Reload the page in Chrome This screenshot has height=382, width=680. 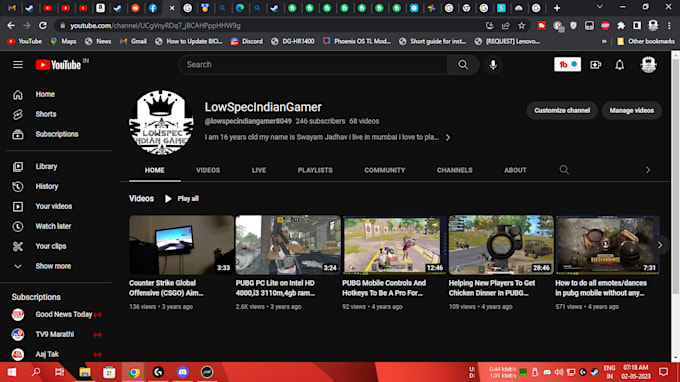click(x=42, y=26)
